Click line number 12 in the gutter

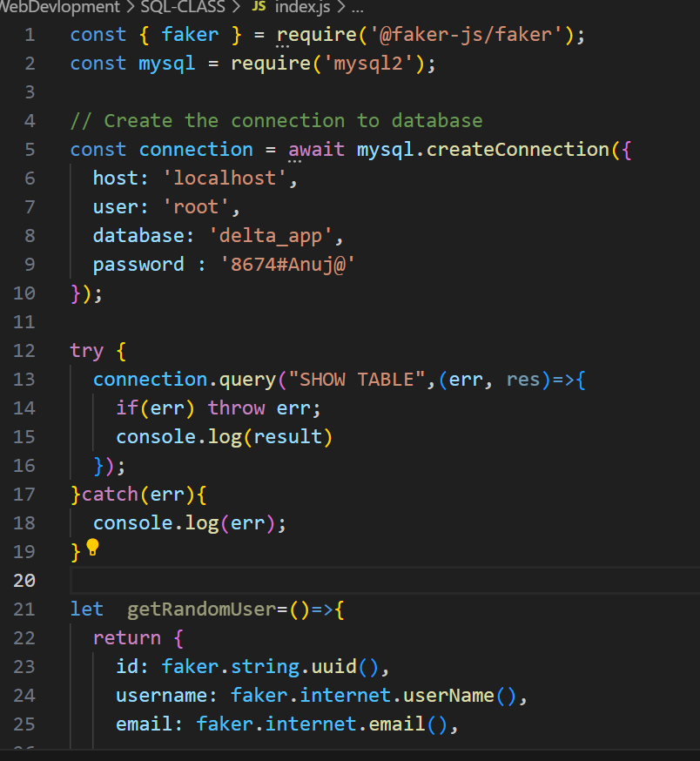coord(24,350)
